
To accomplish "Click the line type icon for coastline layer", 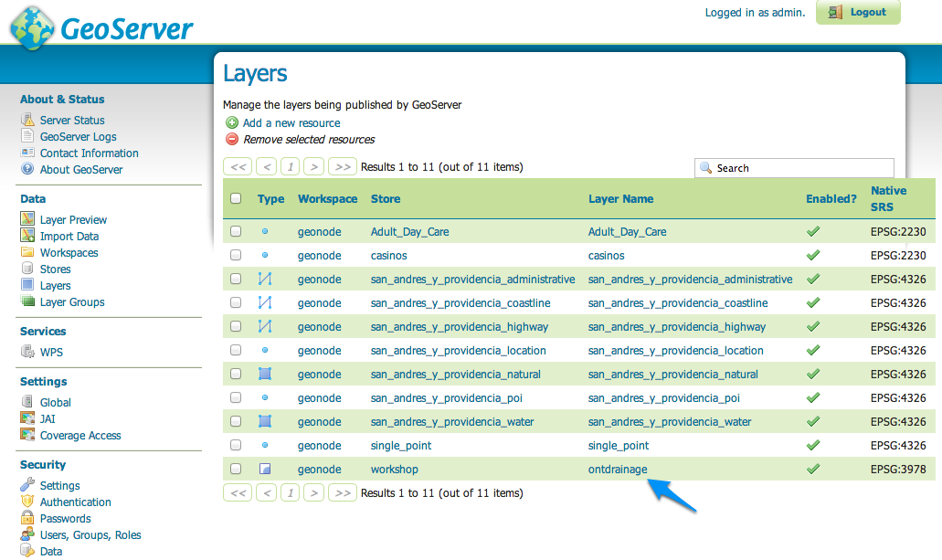I will [265, 302].
